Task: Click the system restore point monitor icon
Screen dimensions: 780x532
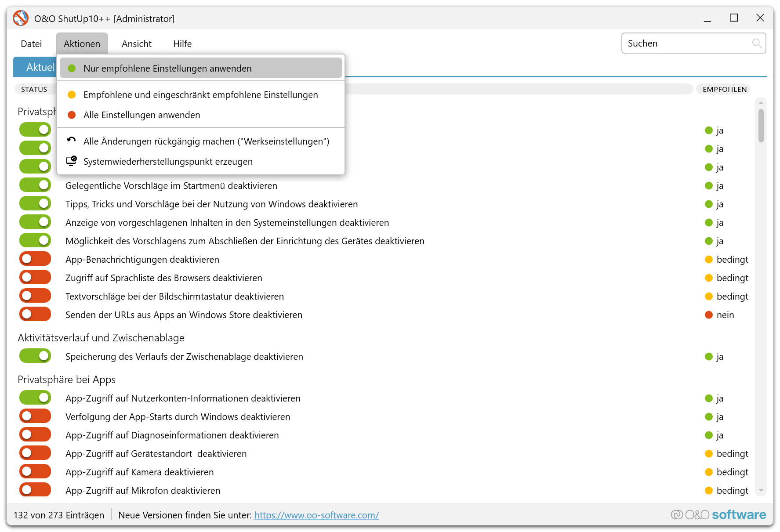Action: click(x=71, y=161)
